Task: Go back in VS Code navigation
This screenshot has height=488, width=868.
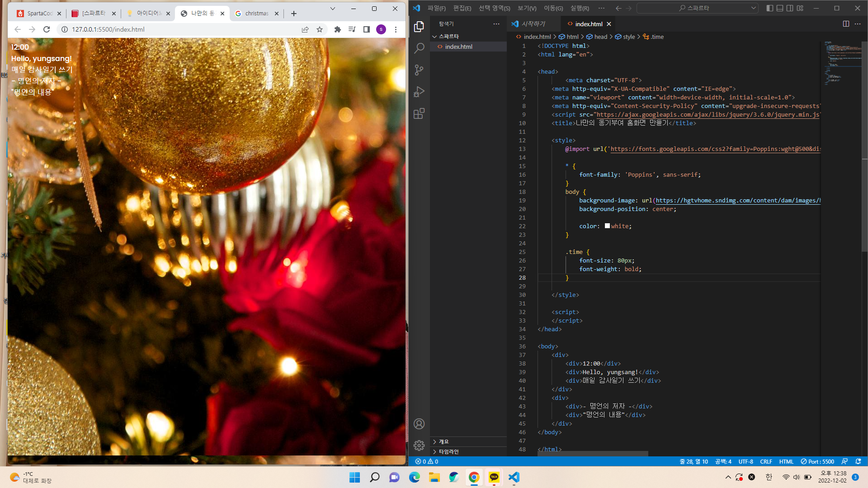Action: click(618, 8)
